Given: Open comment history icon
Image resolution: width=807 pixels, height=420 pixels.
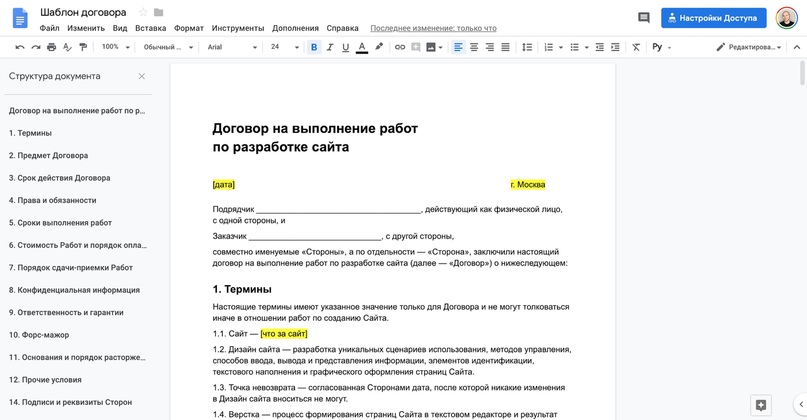Looking at the screenshot, I should [643, 18].
